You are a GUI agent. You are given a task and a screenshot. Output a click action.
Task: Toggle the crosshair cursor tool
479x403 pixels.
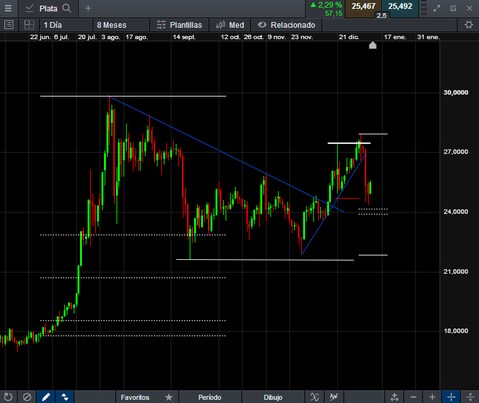(451, 397)
